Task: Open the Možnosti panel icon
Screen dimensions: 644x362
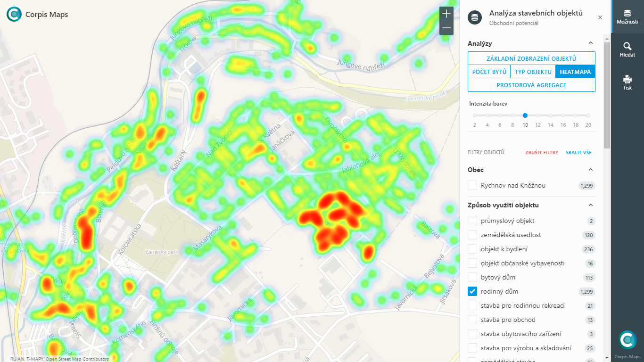Action: (627, 13)
